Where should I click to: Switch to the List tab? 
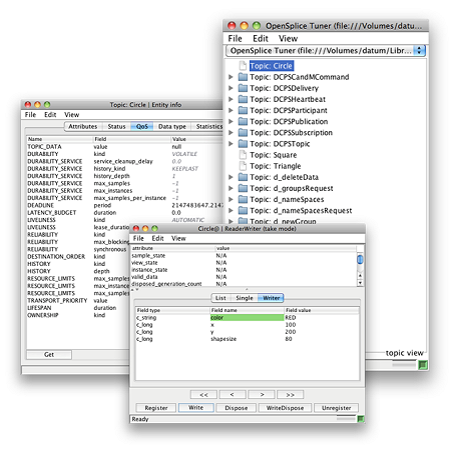pyautogui.click(x=221, y=298)
